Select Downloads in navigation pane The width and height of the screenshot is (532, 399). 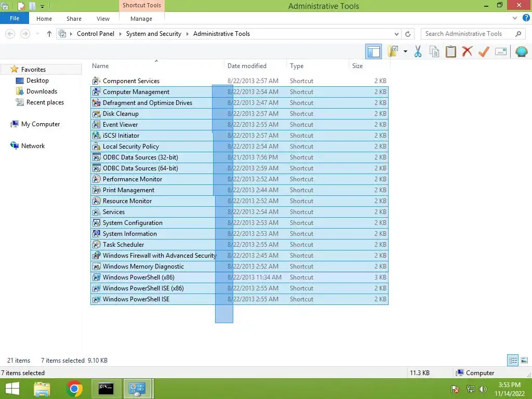[42, 91]
